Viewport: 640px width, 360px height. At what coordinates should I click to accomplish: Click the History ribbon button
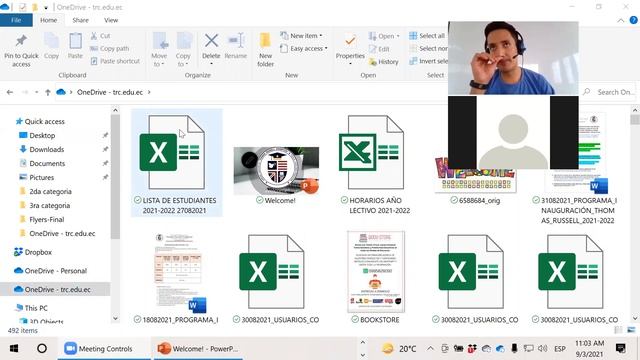pyautogui.click(x=383, y=62)
